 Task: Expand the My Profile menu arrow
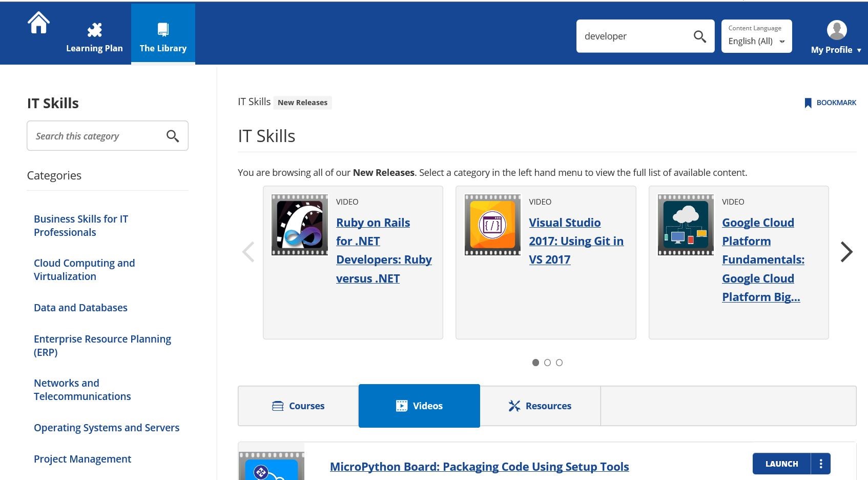click(859, 50)
